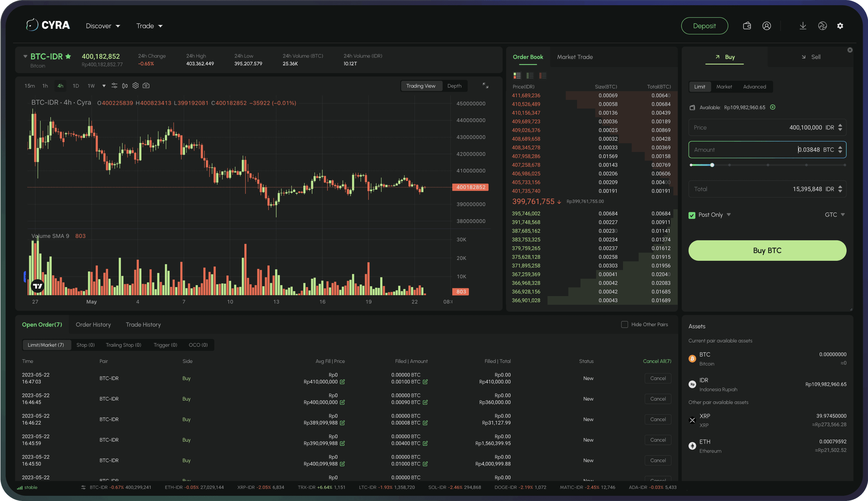This screenshot has width=868, height=501.
Task: Set amount slider to 50% marker
Action: pyautogui.click(x=768, y=165)
